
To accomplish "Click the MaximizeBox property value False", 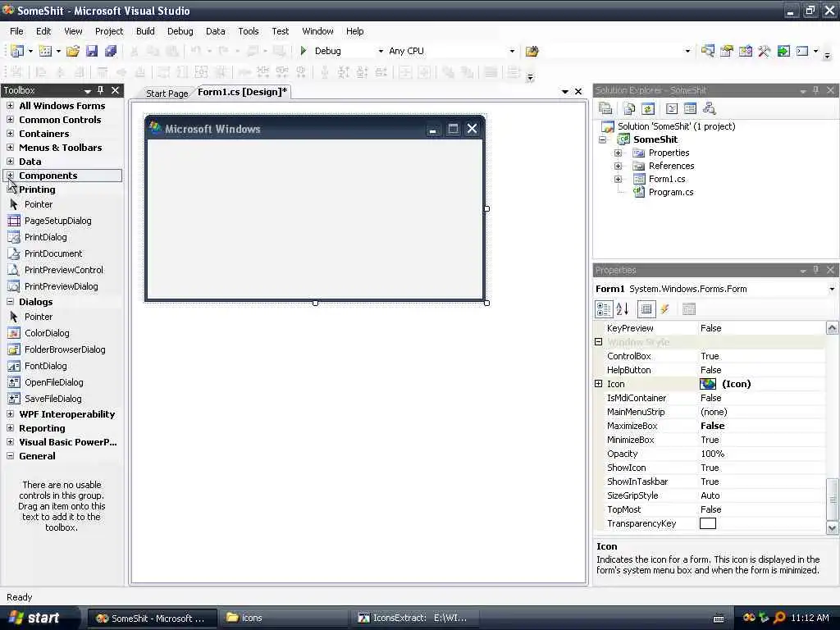I will click(x=713, y=426).
